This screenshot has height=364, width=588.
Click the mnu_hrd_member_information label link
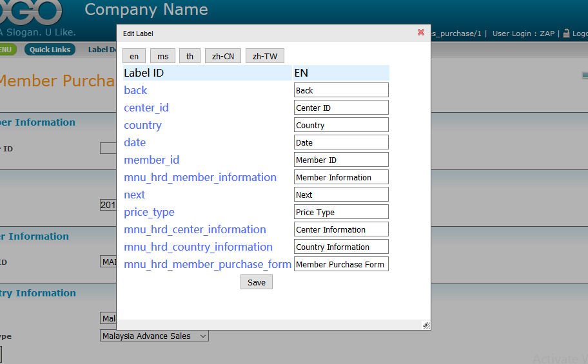tap(200, 177)
